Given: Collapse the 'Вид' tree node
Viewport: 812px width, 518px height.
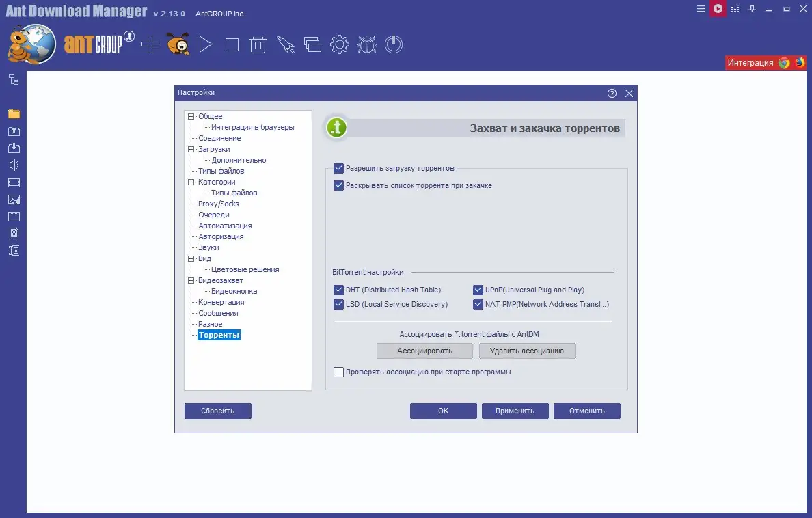Looking at the screenshot, I should [x=191, y=258].
